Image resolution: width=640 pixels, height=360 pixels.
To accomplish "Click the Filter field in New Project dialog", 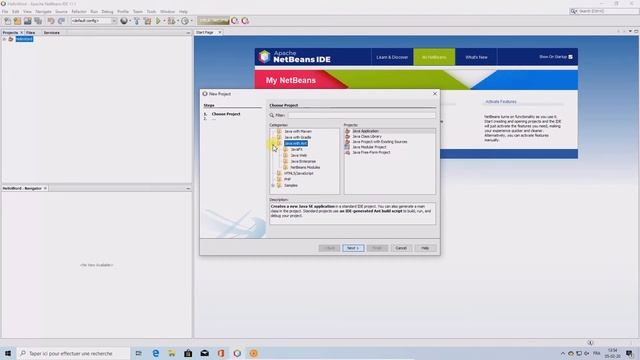I will pos(362,116).
